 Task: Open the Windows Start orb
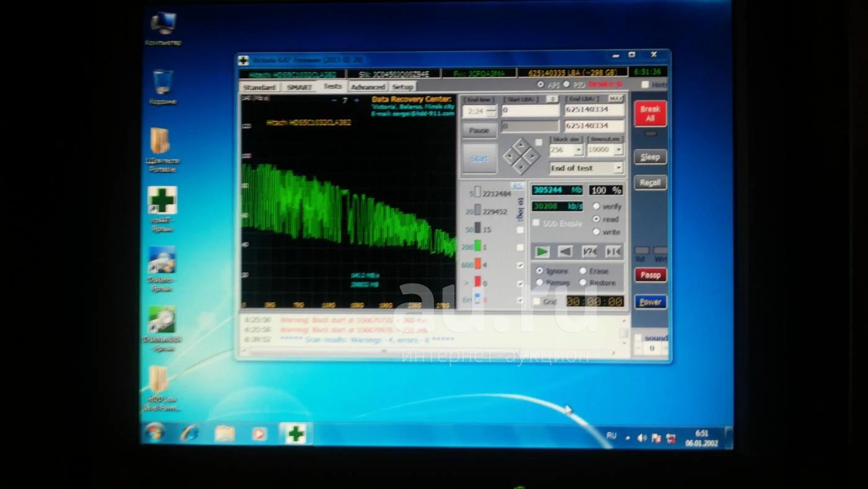[x=154, y=433]
